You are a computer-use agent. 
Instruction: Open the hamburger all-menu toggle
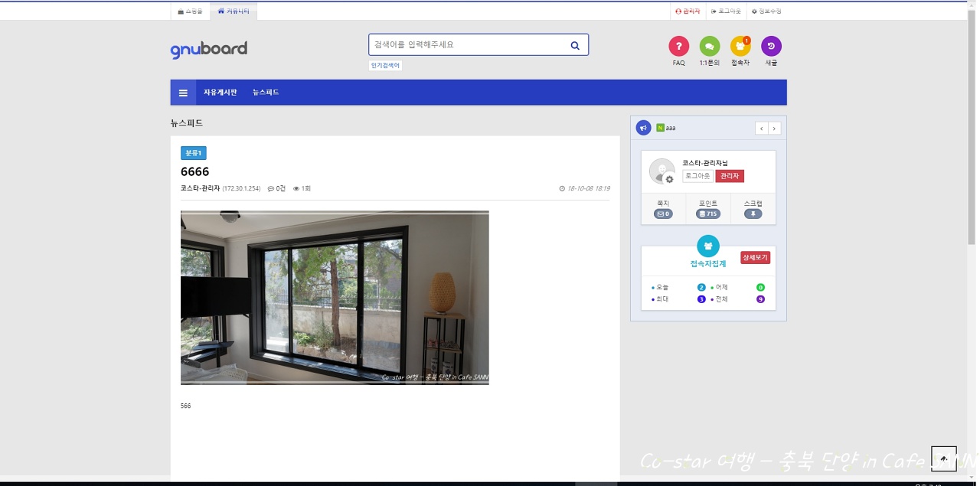pos(183,93)
